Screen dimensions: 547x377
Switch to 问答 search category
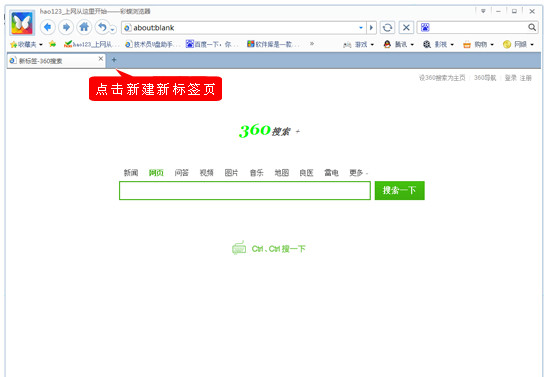coord(181,173)
